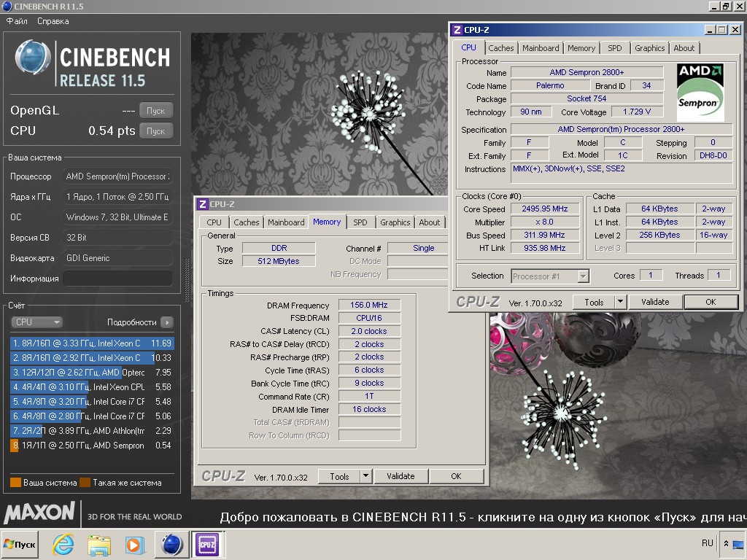Switch to Caches tab in Memory CPU-Z window
The width and height of the screenshot is (747, 560).
pyautogui.click(x=247, y=222)
